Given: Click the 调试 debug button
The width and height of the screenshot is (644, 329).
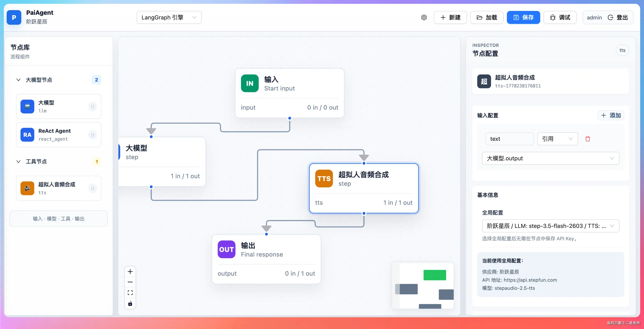Looking at the screenshot, I should (560, 17).
